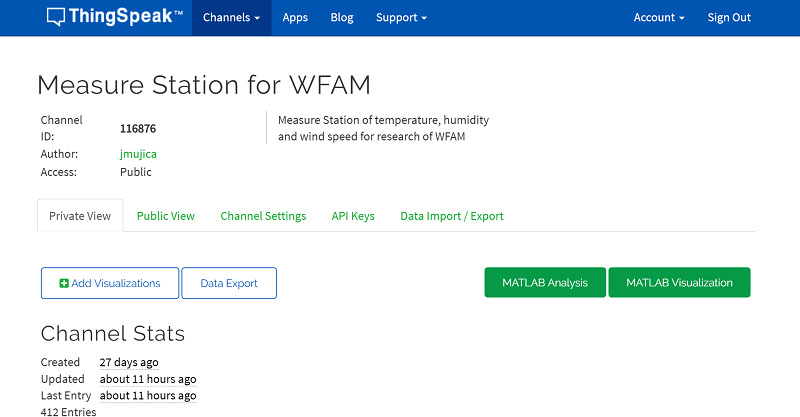Open the Account dropdown menu
Viewport: 800px width, 417px height.
click(x=659, y=17)
